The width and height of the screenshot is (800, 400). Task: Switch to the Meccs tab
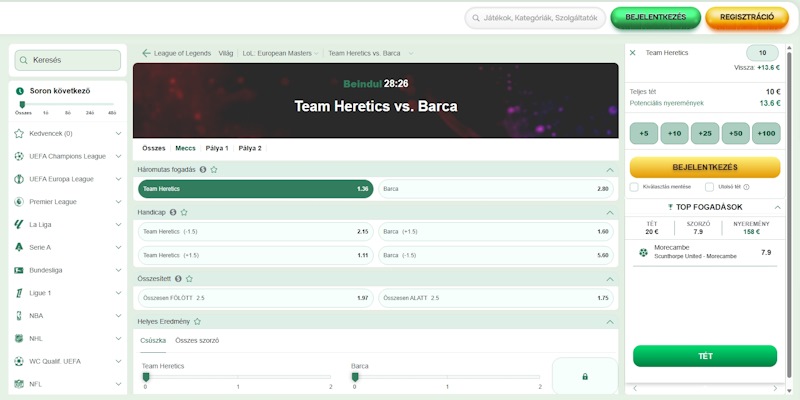click(185, 148)
